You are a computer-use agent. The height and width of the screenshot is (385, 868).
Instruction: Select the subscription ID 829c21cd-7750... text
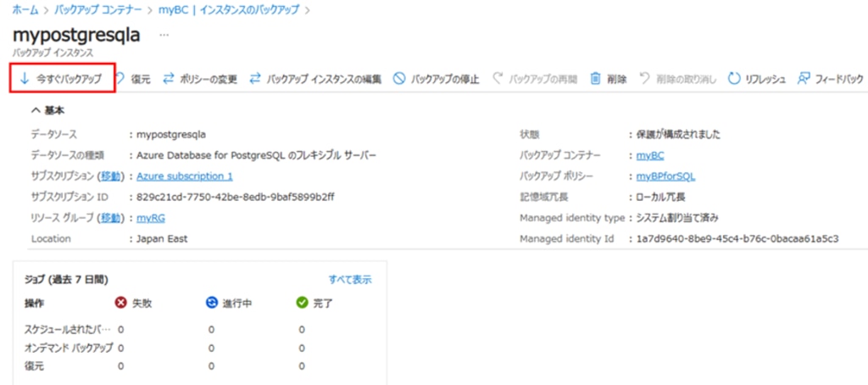coord(236,198)
